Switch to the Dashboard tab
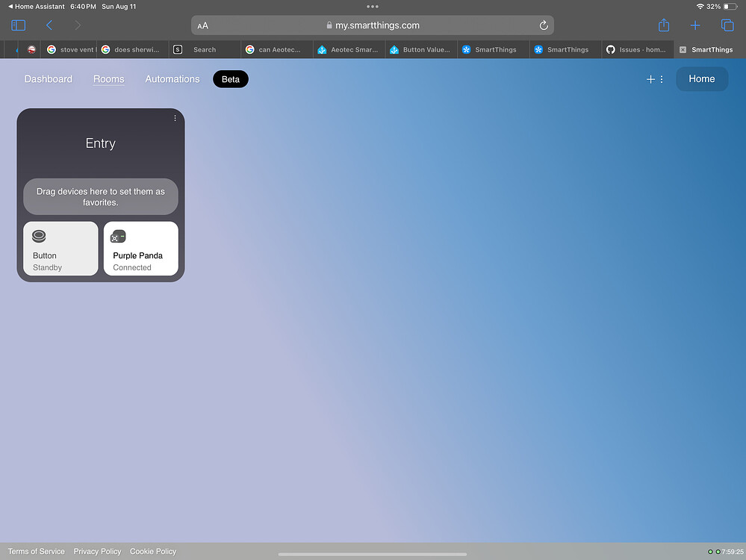Screen dimensions: 746x560 coord(48,78)
